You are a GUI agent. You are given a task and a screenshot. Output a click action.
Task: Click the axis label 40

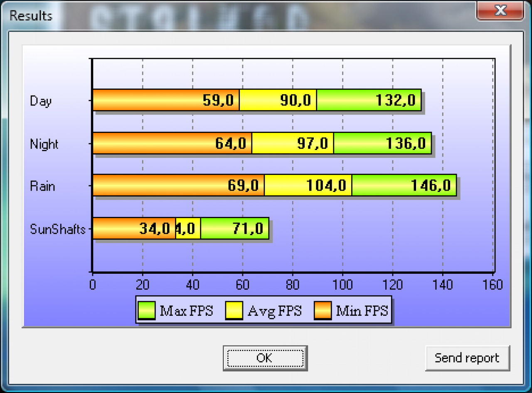pos(192,285)
